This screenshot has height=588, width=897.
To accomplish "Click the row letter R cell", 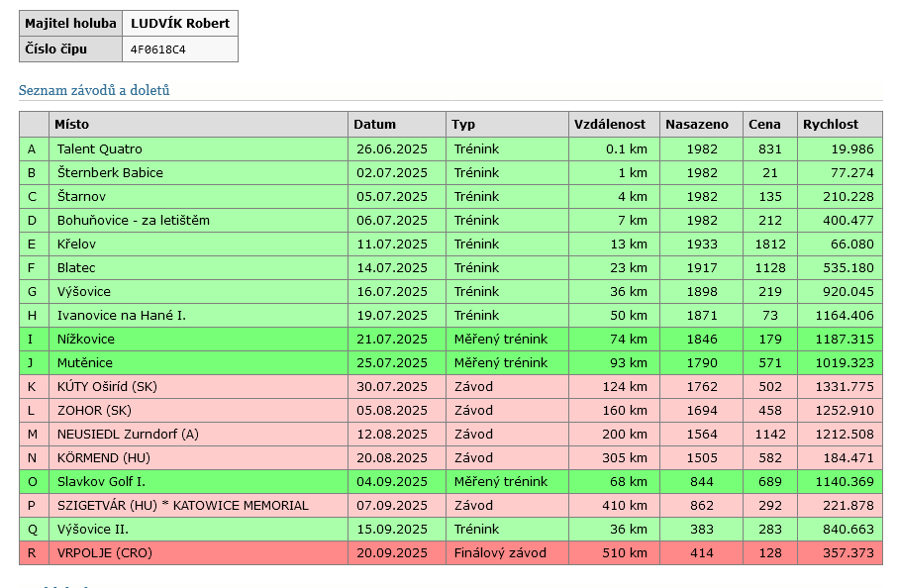I will coord(33,553).
